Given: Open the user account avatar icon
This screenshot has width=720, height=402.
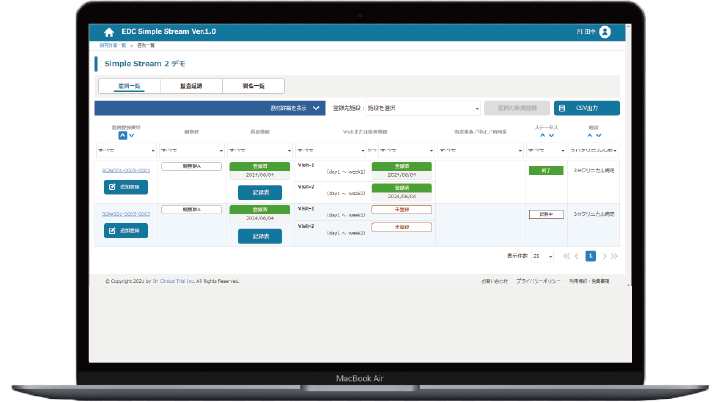Looking at the screenshot, I should [604, 32].
